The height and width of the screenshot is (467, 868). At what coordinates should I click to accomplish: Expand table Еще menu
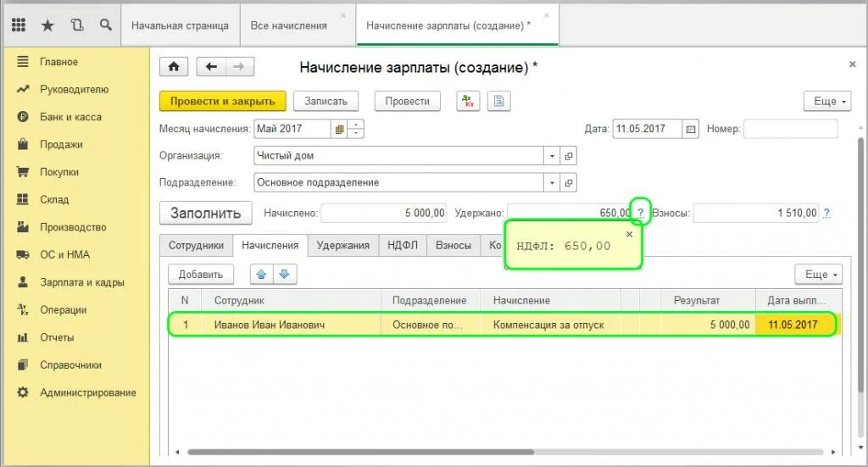click(819, 275)
